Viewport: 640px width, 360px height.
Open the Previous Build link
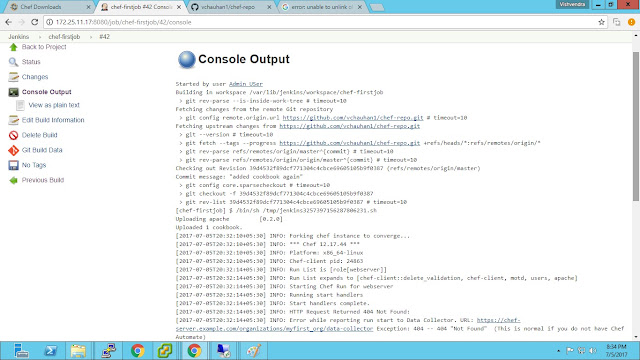point(43,180)
